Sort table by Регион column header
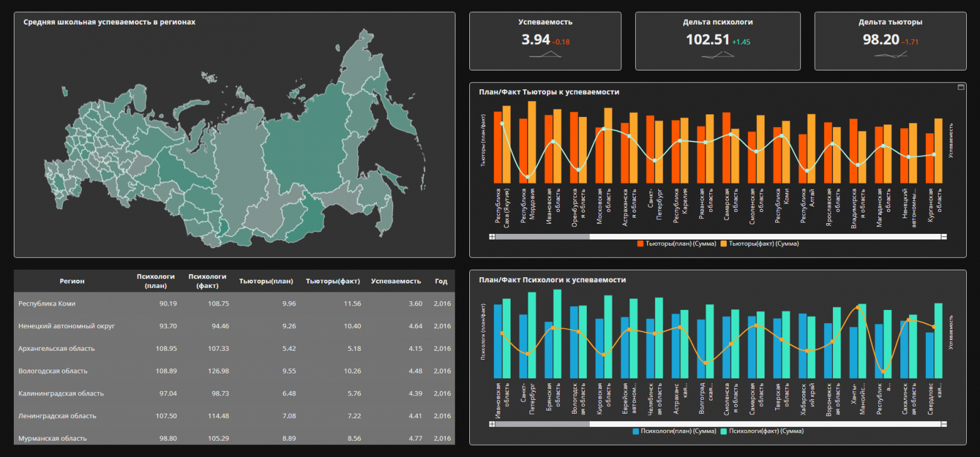 point(72,281)
